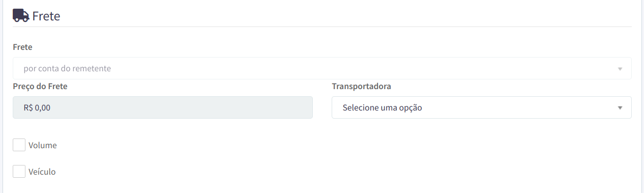Image resolution: width=644 pixels, height=193 pixels.
Task: Click the 'Selecione uma opção' placeholder
Action: tap(383, 108)
